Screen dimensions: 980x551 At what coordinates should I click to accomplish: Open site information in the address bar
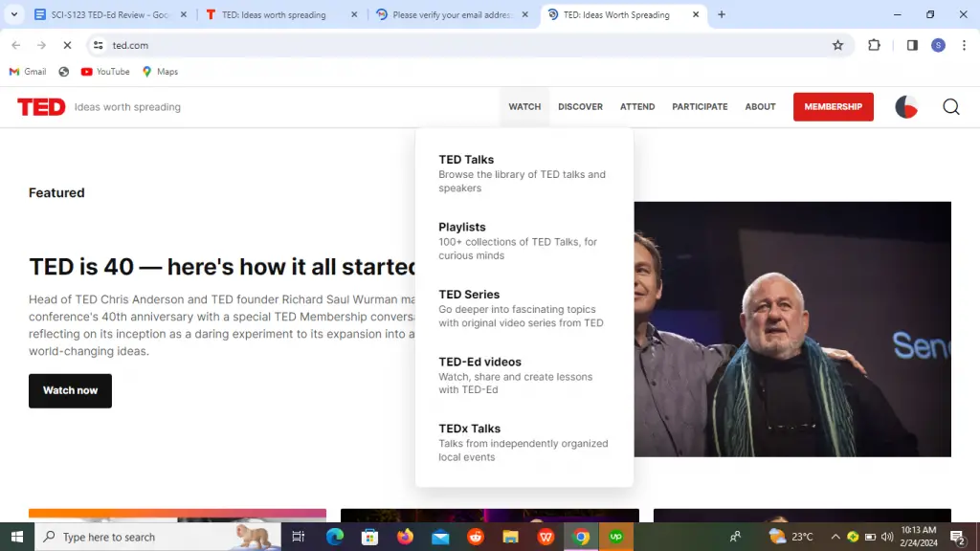(99, 45)
